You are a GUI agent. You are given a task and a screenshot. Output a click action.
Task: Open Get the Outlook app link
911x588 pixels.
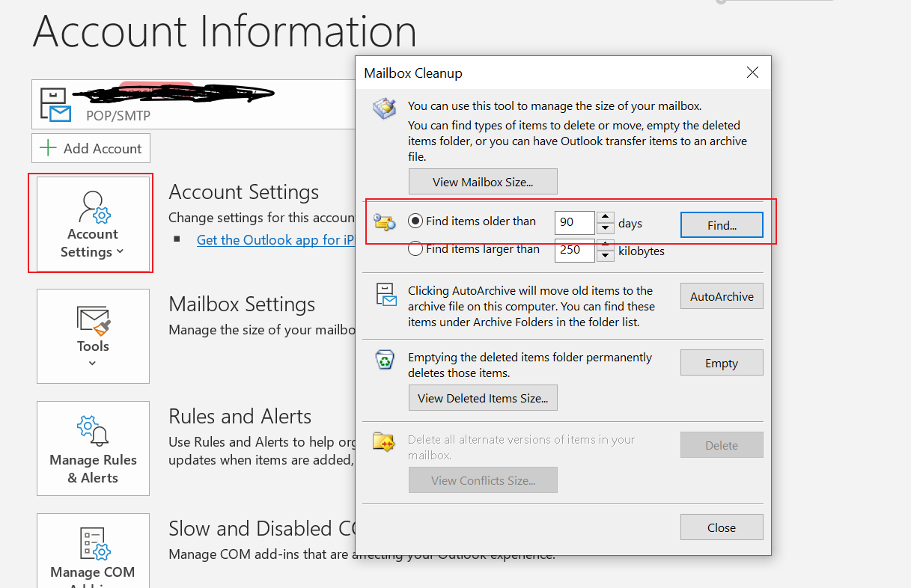click(x=275, y=239)
